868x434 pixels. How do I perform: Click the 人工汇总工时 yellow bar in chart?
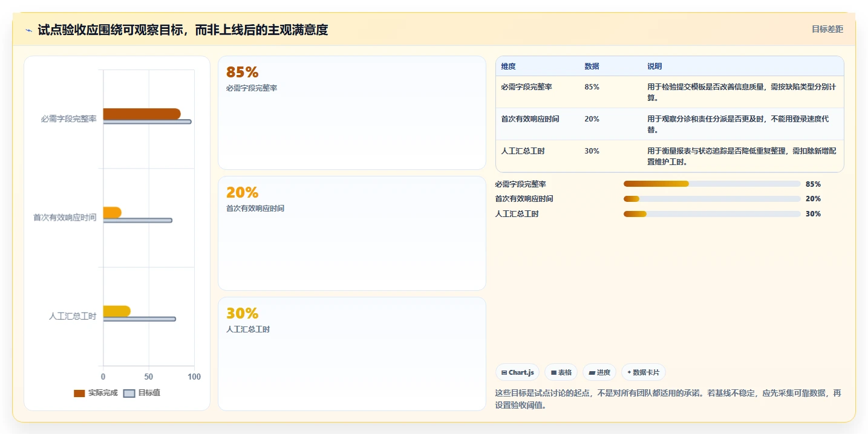click(x=117, y=311)
